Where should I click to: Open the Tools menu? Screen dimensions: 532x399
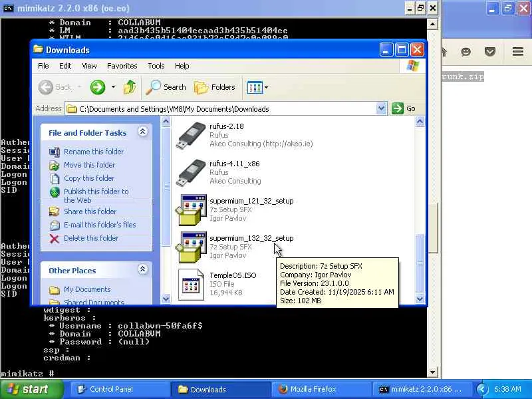coord(156,66)
